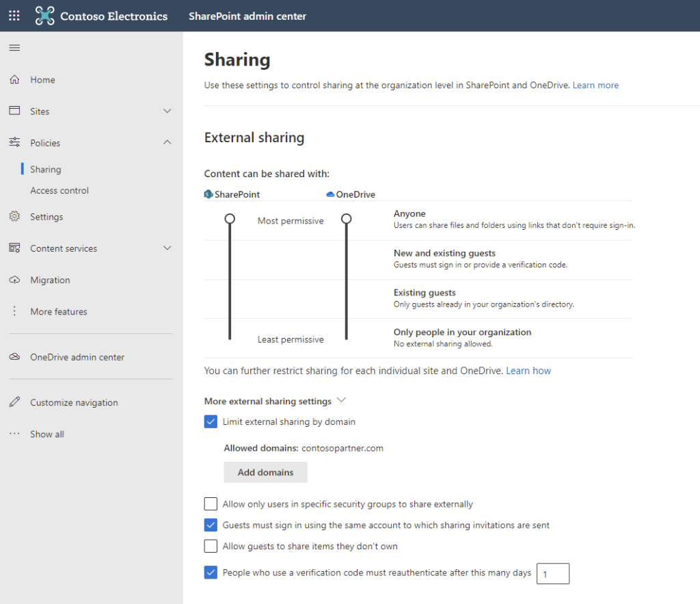The image size is (700, 604).
Task: Enable Allow only users in specific security groups
Action: click(211, 504)
